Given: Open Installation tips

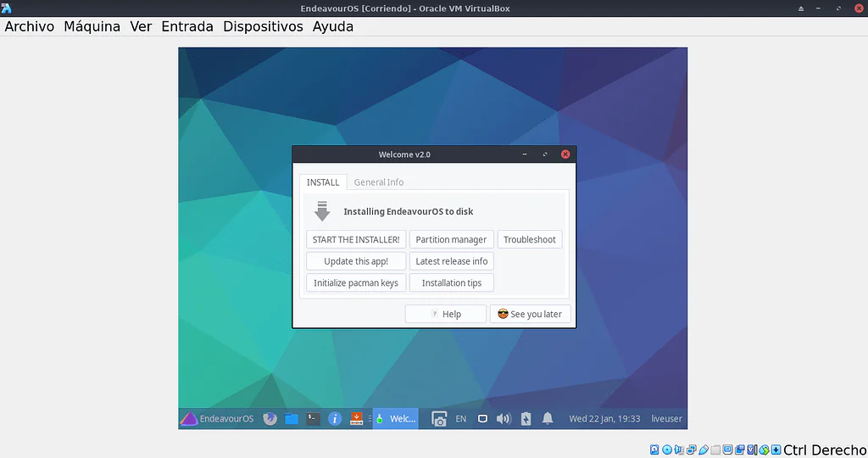Looking at the screenshot, I should pyautogui.click(x=451, y=282).
